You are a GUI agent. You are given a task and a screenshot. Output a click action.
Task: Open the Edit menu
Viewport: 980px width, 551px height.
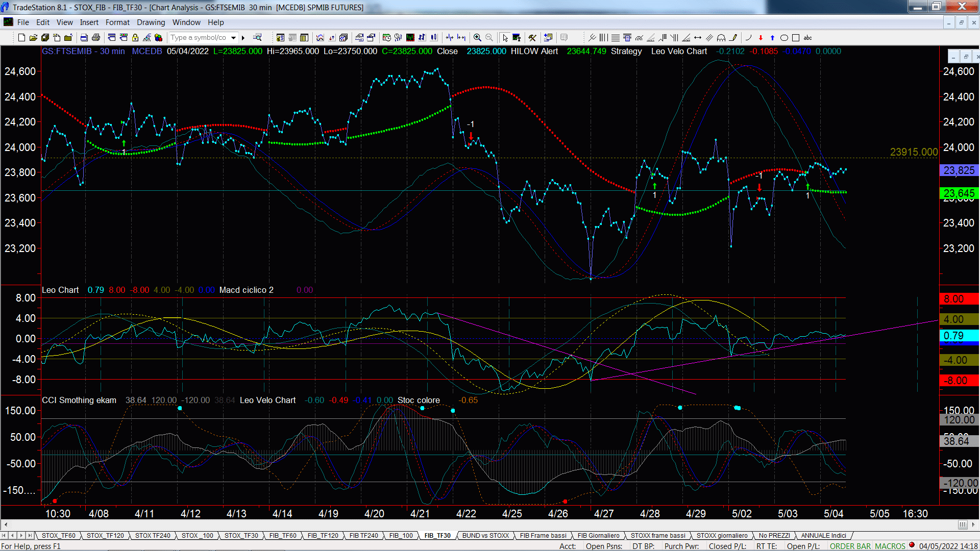(43, 22)
